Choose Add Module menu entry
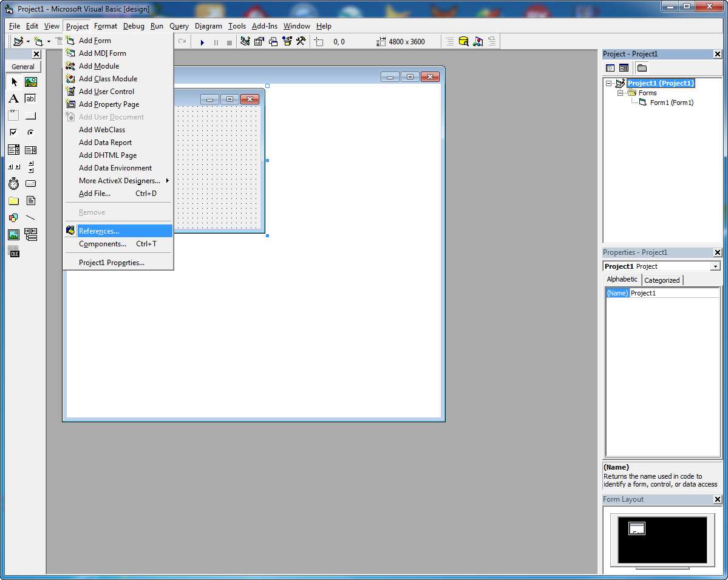Screen dimensions: 728x580 [119, 66]
